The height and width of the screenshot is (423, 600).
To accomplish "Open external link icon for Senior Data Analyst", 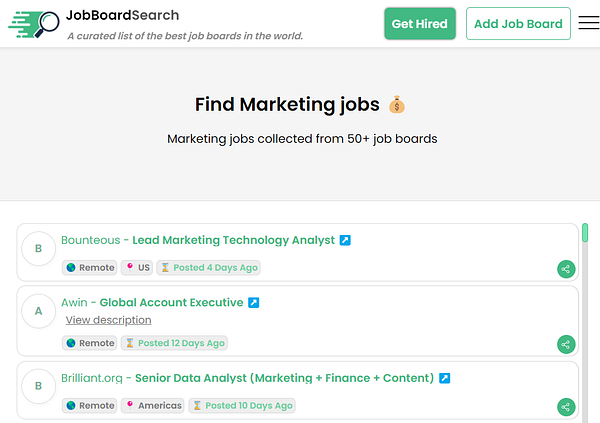I will (444, 378).
